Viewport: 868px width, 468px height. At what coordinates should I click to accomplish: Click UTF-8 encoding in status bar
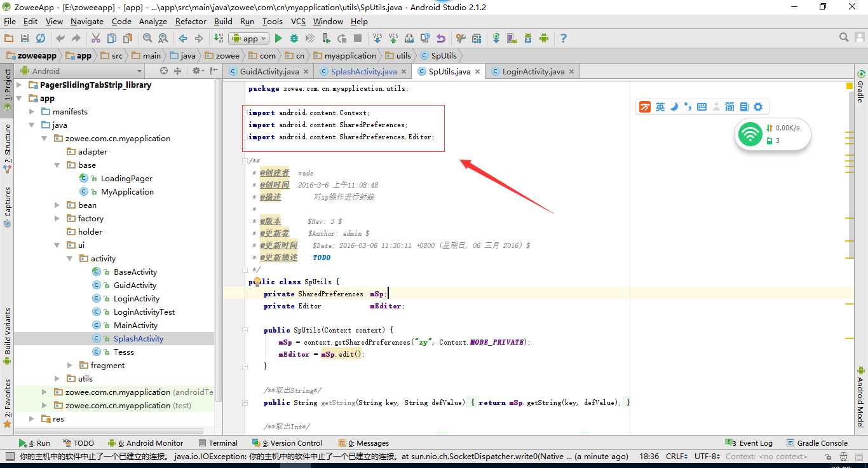708,456
